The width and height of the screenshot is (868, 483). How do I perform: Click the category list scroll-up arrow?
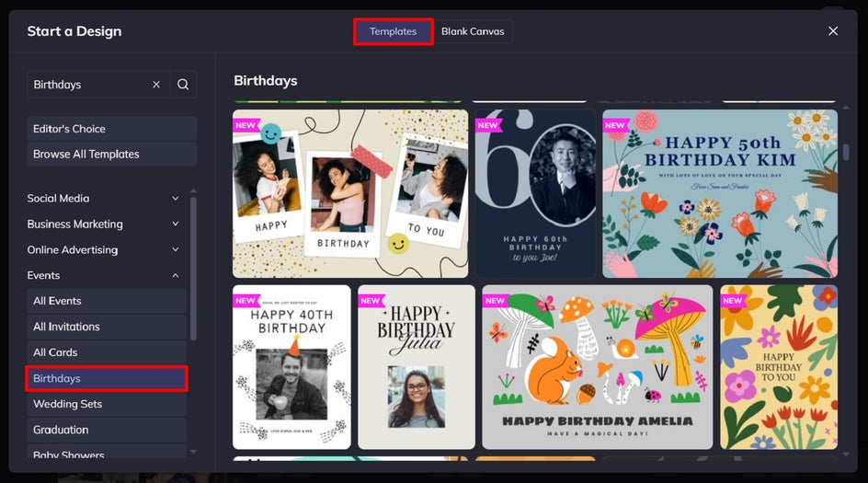coord(193,190)
